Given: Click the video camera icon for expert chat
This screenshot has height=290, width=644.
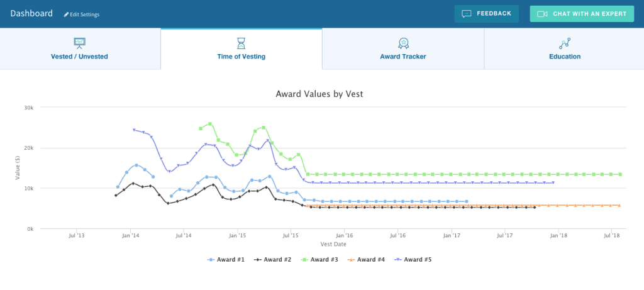Looking at the screenshot, I should [x=542, y=14].
